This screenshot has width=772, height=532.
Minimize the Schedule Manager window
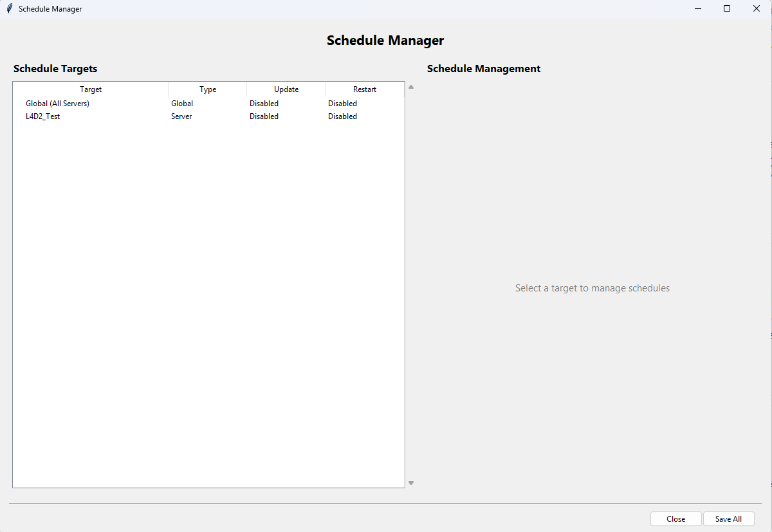697,9
